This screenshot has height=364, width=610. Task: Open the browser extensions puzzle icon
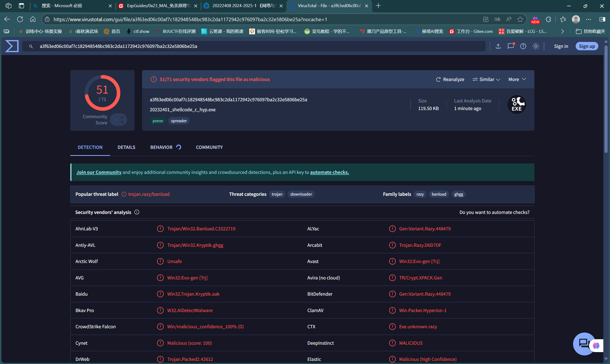coord(548,19)
